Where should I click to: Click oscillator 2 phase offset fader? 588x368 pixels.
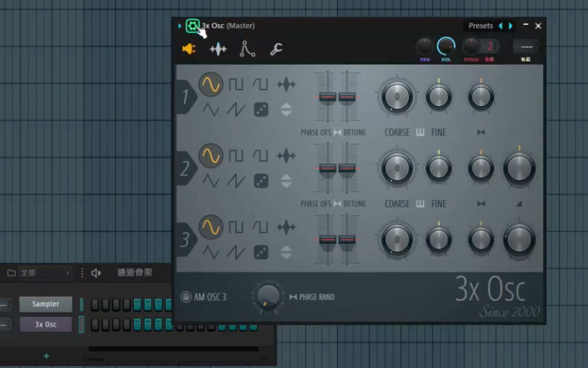(328, 168)
